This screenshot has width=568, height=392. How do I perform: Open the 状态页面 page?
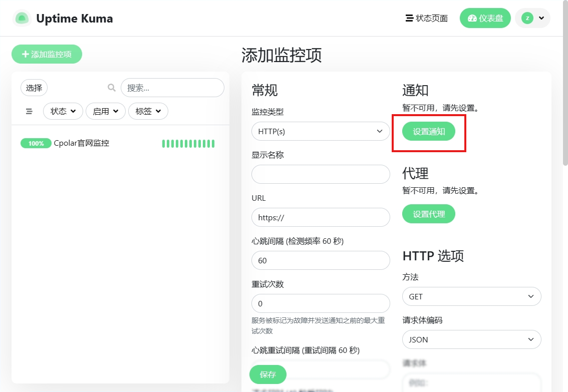(426, 19)
